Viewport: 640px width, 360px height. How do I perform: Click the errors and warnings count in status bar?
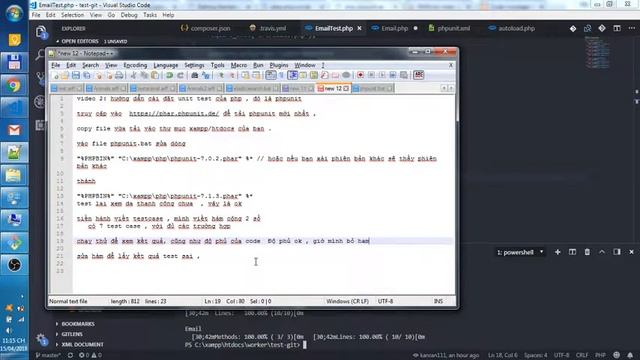click(x=90, y=356)
